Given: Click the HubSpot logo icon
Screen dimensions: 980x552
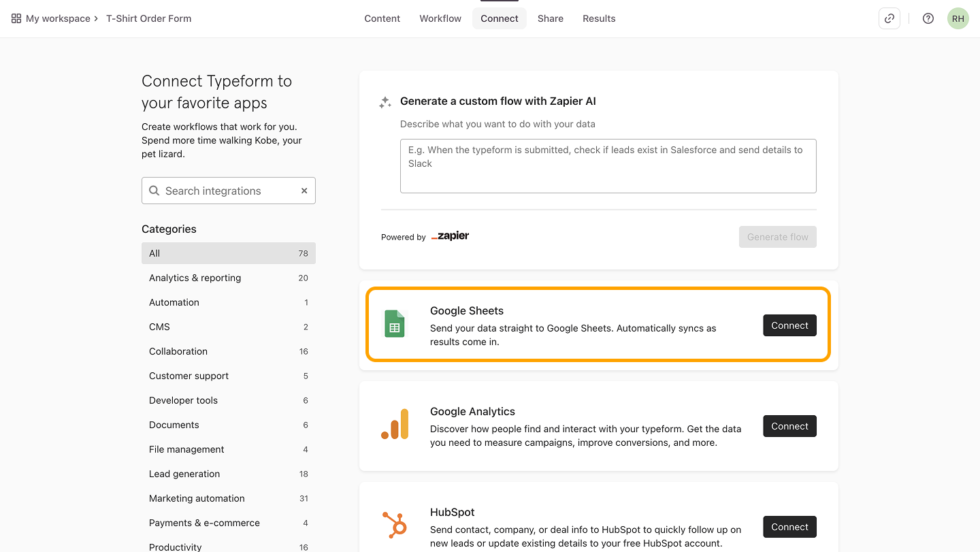Looking at the screenshot, I should pyautogui.click(x=395, y=525).
